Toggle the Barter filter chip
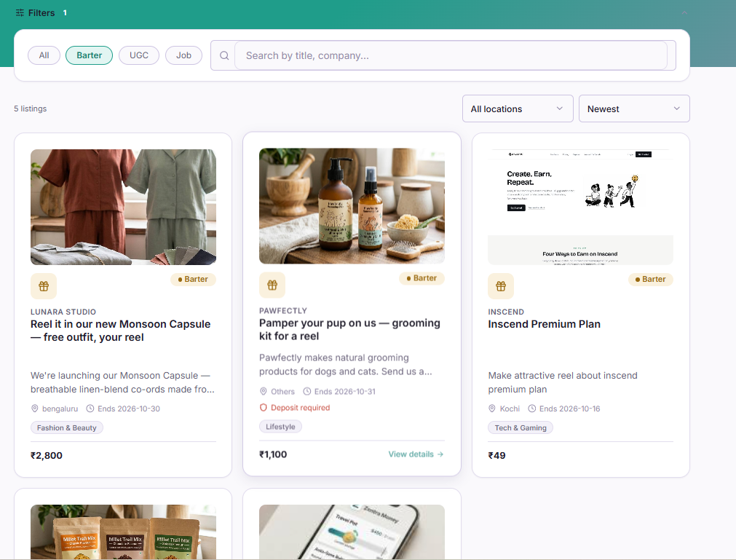Image resolution: width=736 pixels, height=560 pixels. [x=90, y=55]
